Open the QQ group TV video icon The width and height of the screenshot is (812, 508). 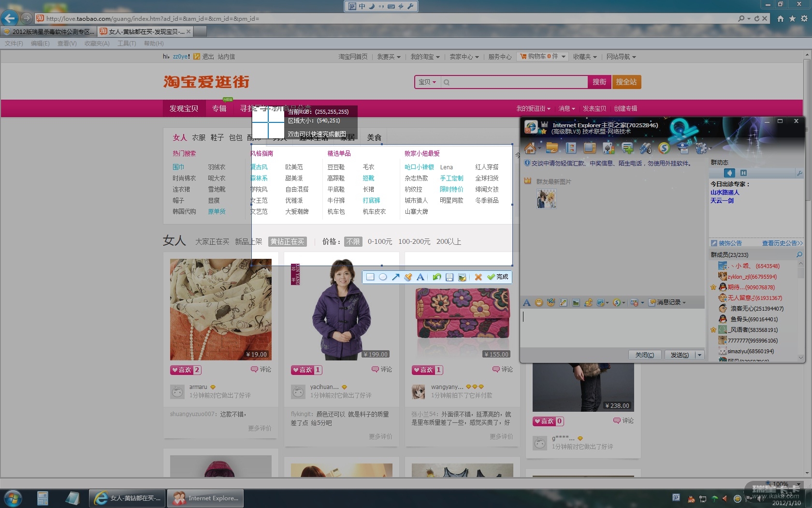click(589, 148)
